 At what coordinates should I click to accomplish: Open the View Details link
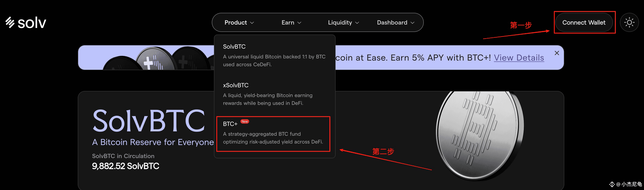coord(519,58)
